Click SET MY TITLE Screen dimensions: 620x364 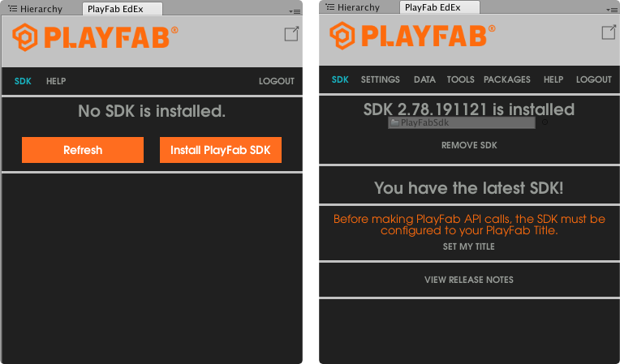pos(468,246)
